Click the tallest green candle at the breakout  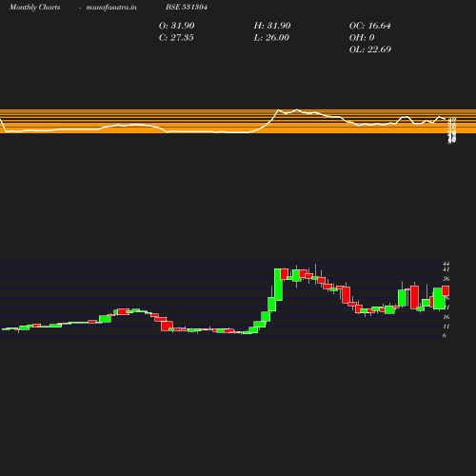(278, 285)
